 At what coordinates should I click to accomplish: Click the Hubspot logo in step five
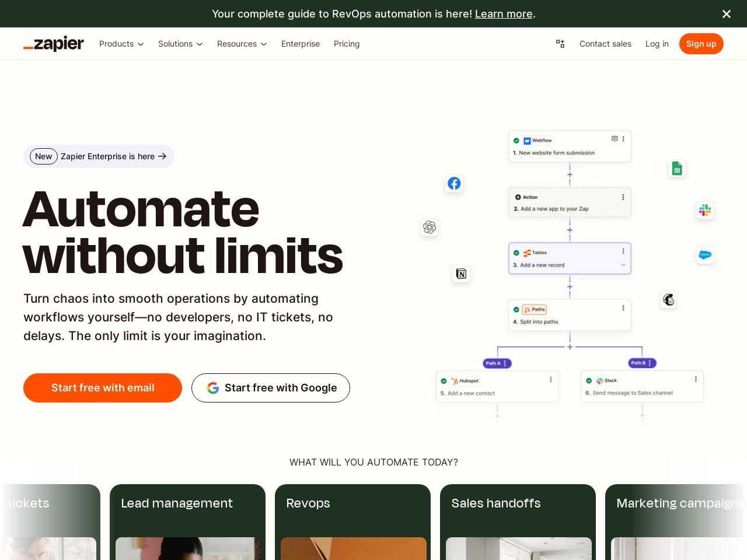pos(455,381)
